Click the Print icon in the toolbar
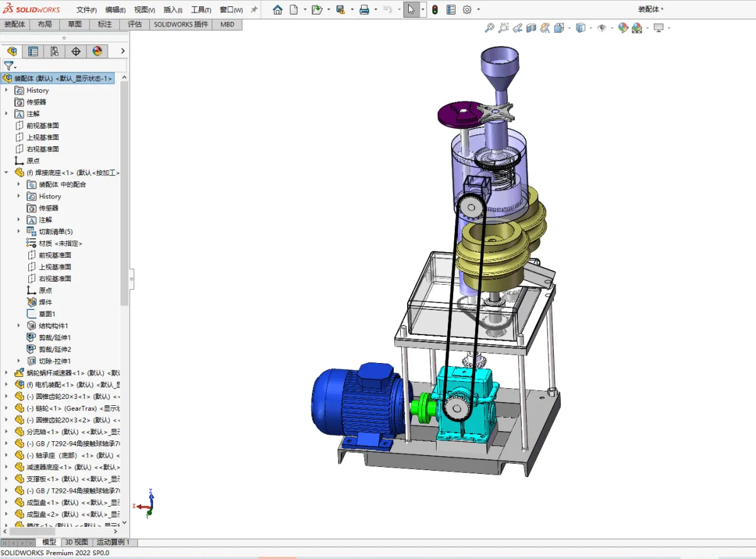 364,9
